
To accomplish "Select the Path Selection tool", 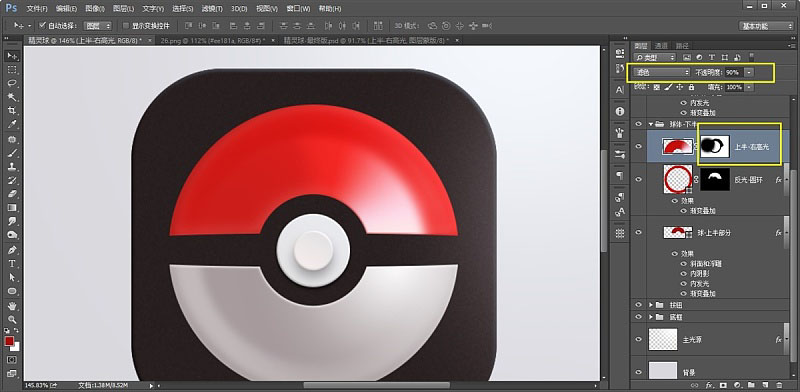I will [12, 278].
